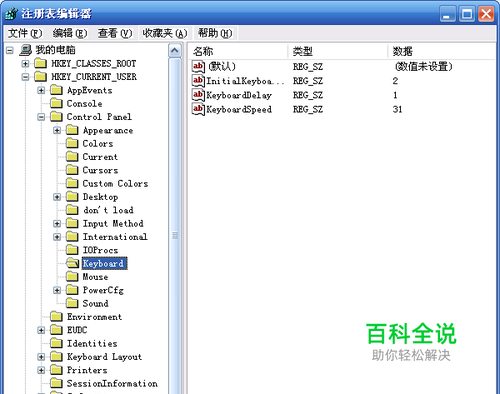The width and height of the screenshot is (500, 394).
Task: Open the 编辑(E) menu
Action: (70, 33)
